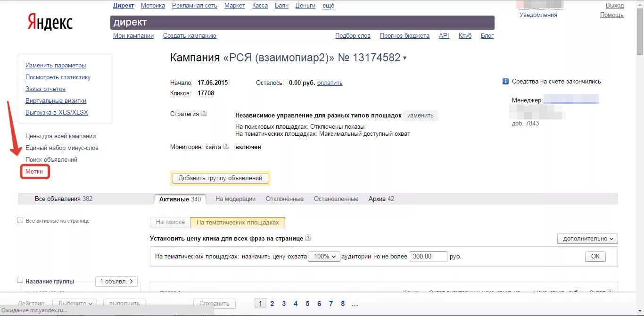
Task: Click Добавить группу объявлений button
Action: pos(220,178)
